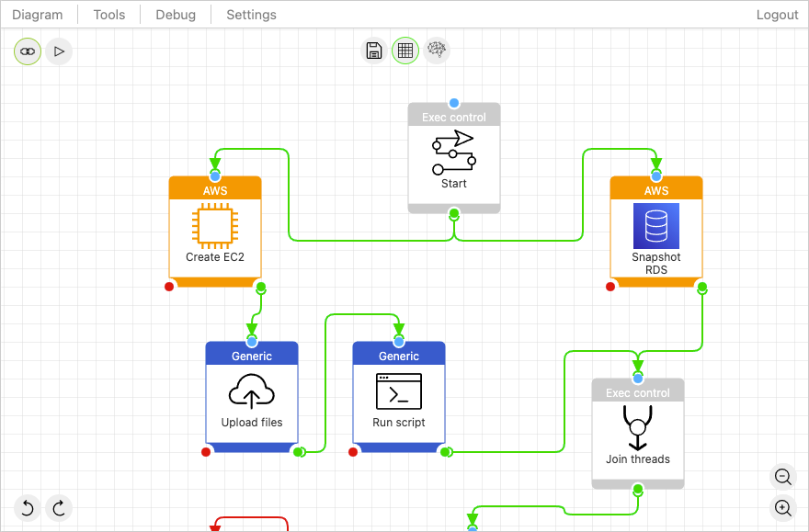
Task: Click the undo arrow icon
Action: coord(28,507)
